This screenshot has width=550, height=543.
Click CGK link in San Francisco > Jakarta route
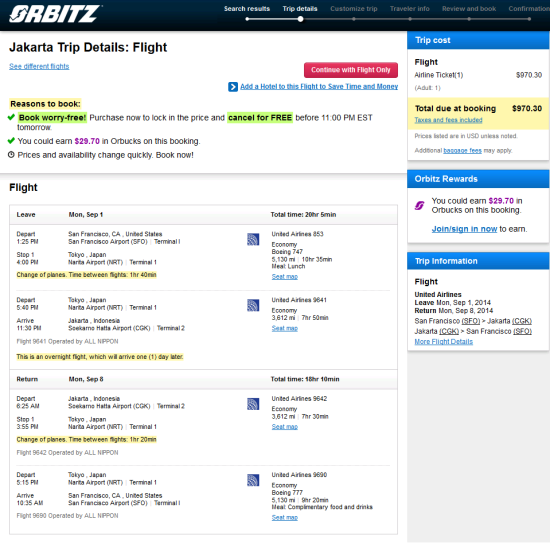[x=522, y=321]
